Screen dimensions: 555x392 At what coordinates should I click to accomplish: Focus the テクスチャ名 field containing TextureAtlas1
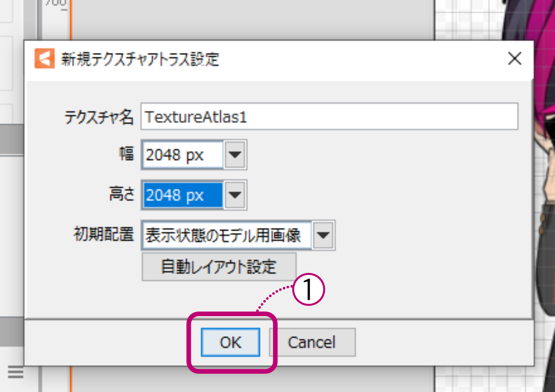(x=330, y=117)
